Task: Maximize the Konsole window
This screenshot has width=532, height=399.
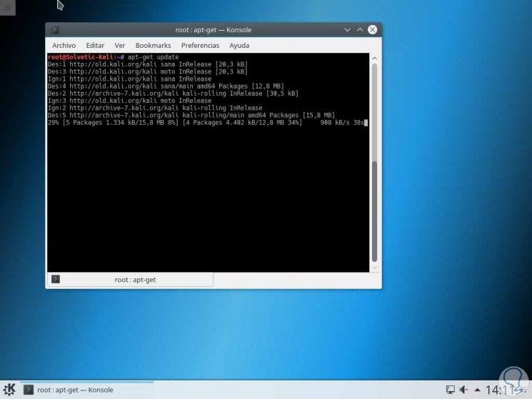Action: 360,30
